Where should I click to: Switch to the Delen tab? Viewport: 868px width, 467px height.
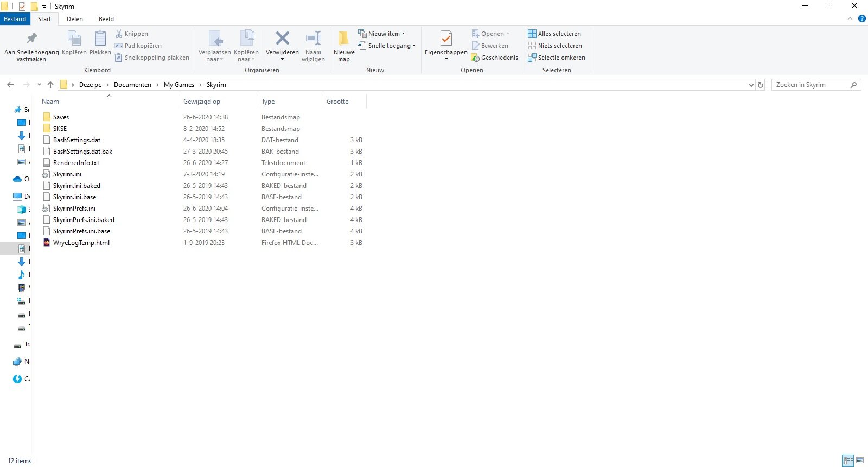coord(75,19)
